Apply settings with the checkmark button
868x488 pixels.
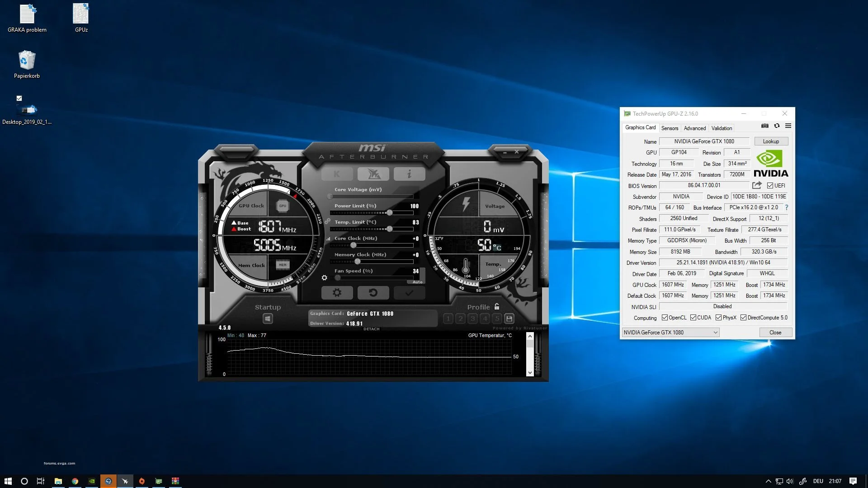pyautogui.click(x=409, y=293)
